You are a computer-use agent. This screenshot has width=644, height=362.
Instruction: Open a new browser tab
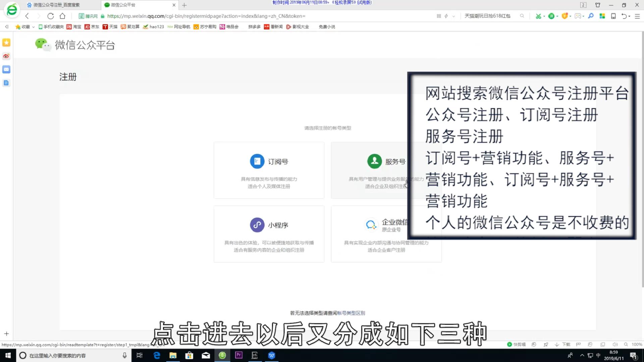[184, 5]
